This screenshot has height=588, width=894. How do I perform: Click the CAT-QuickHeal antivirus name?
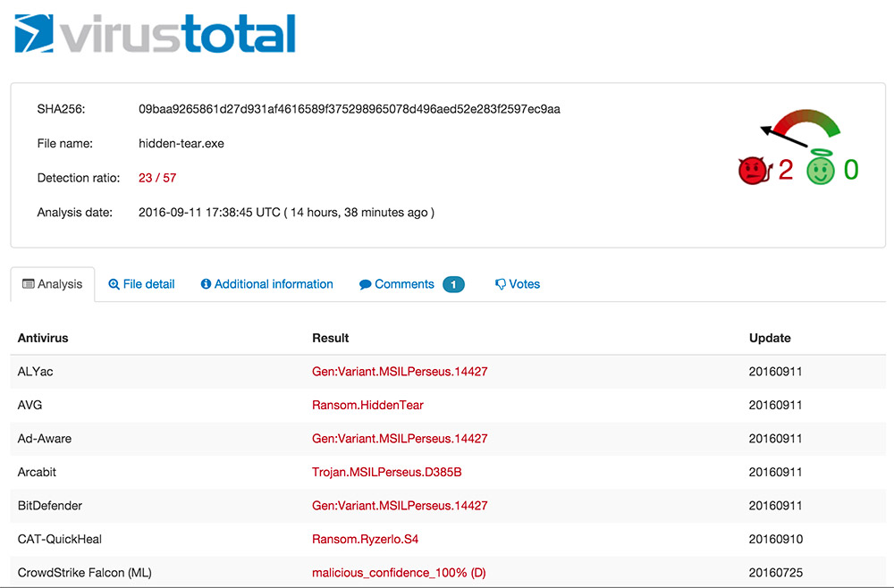[x=60, y=539]
